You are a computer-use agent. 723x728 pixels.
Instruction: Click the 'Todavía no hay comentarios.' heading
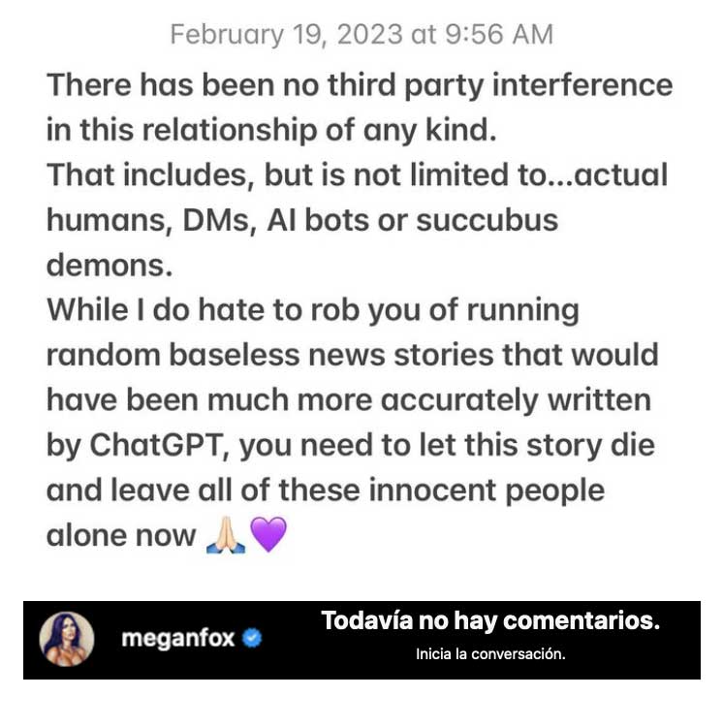tap(490, 620)
